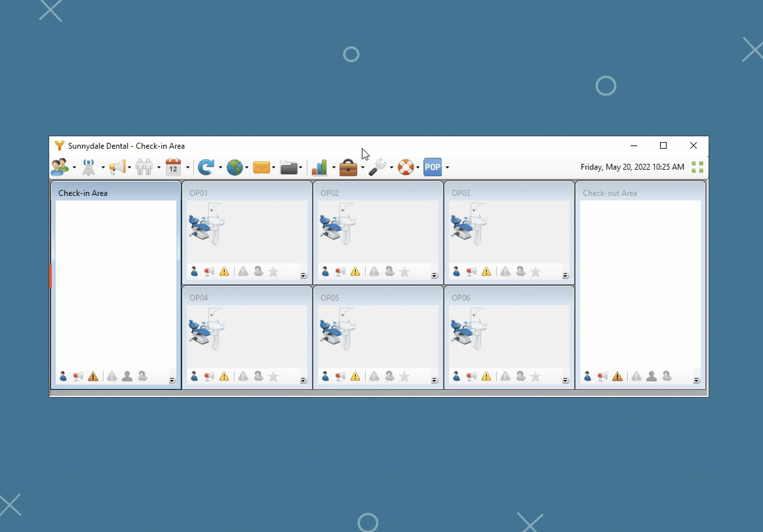Viewport: 763px width, 532px height.
Task: Click the green four-squares layout icon
Action: pyautogui.click(x=698, y=167)
